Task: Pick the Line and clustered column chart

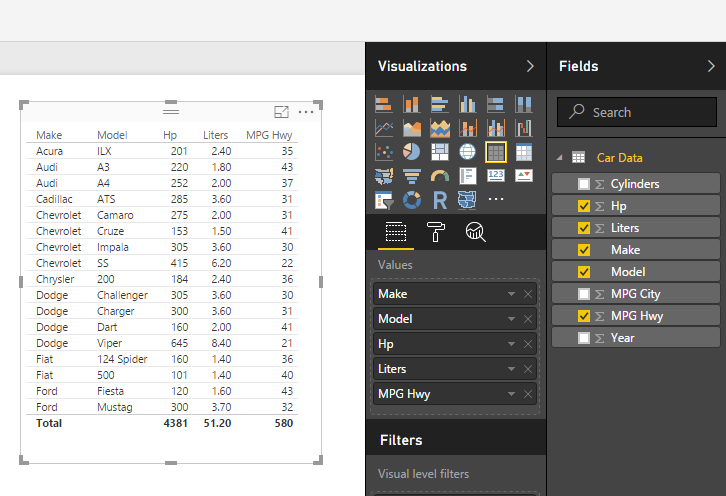Action: pos(495,128)
